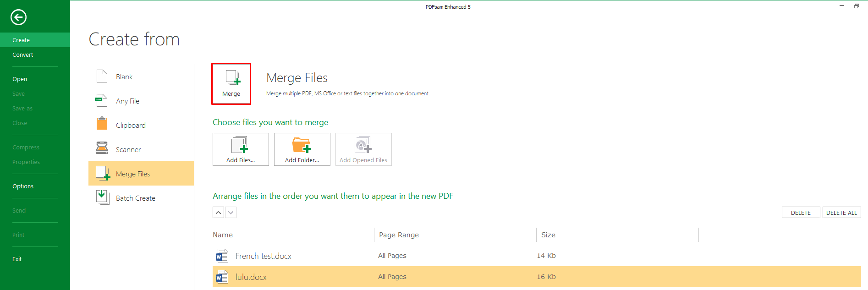Select Open in the sidebar
Viewport: 868px width, 290px height.
(x=20, y=79)
